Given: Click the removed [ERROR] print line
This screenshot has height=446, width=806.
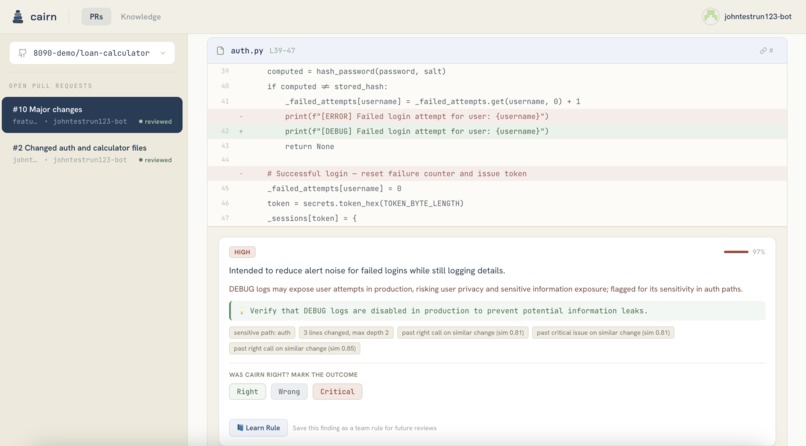Looking at the screenshot, I should pyautogui.click(x=497, y=116).
